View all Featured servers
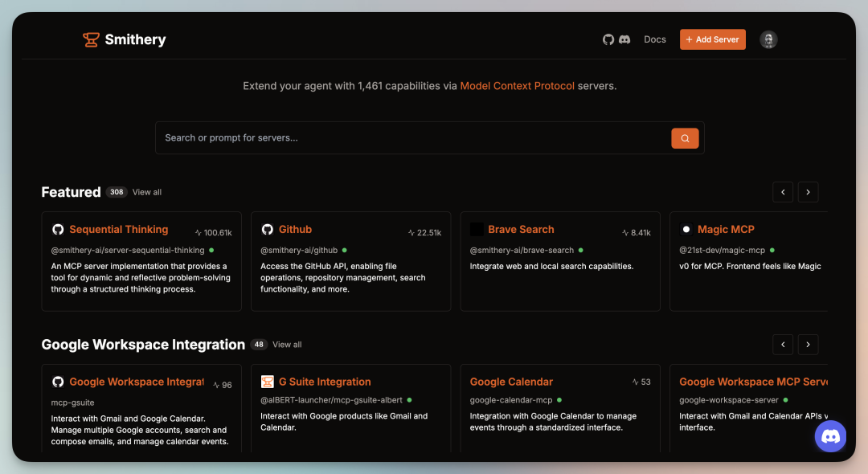 click(147, 192)
